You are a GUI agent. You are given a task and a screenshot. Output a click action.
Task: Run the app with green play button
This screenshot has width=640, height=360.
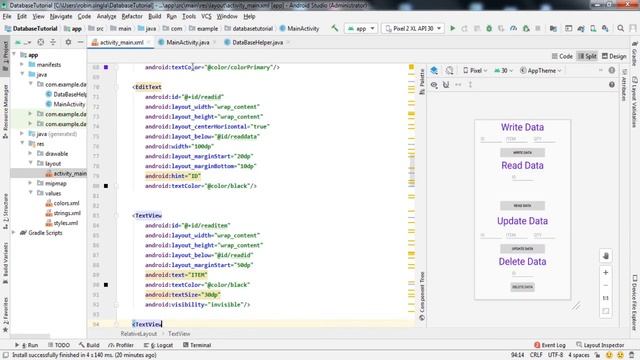452,28
